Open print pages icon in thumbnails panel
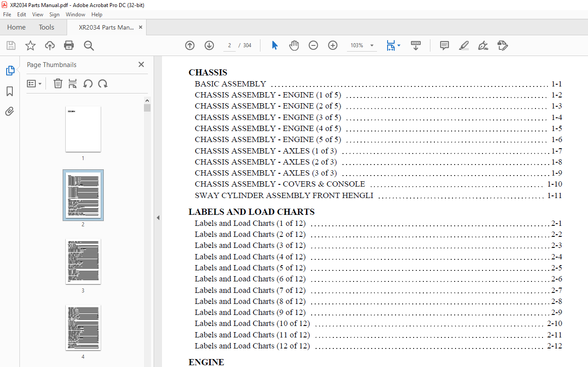This screenshot has height=367, width=588. coord(73,83)
